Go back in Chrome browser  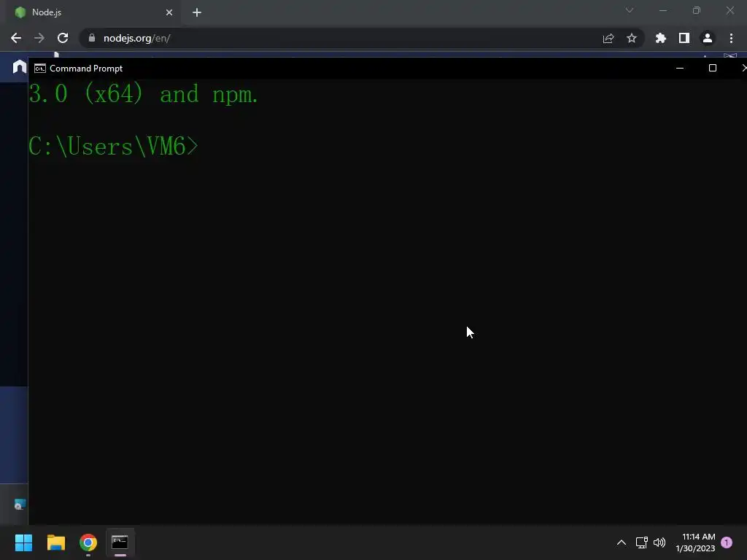click(x=16, y=38)
